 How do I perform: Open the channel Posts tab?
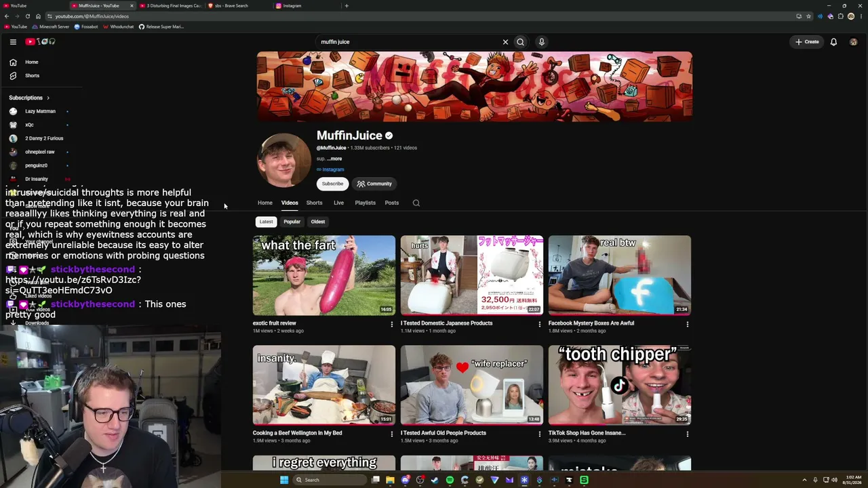pyautogui.click(x=392, y=203)
